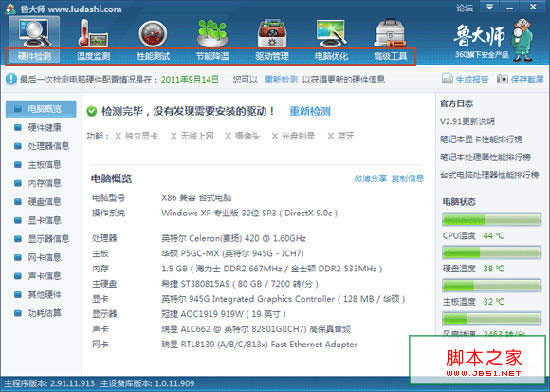
Task: Switch to 温度监测 tab label
Action: point(93,56)
